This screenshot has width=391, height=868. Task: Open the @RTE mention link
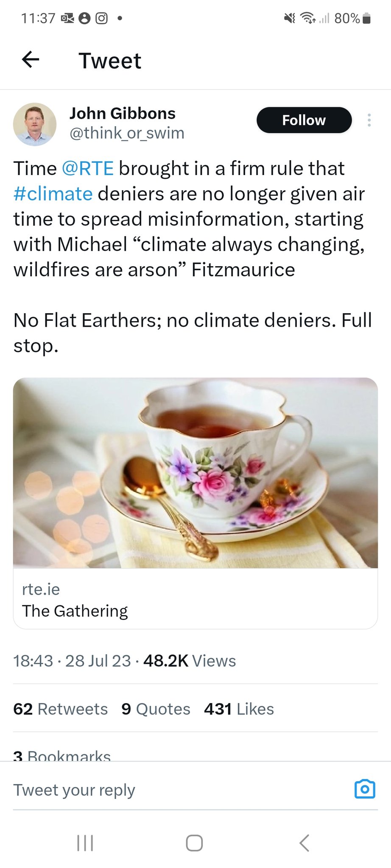point(87,168)
